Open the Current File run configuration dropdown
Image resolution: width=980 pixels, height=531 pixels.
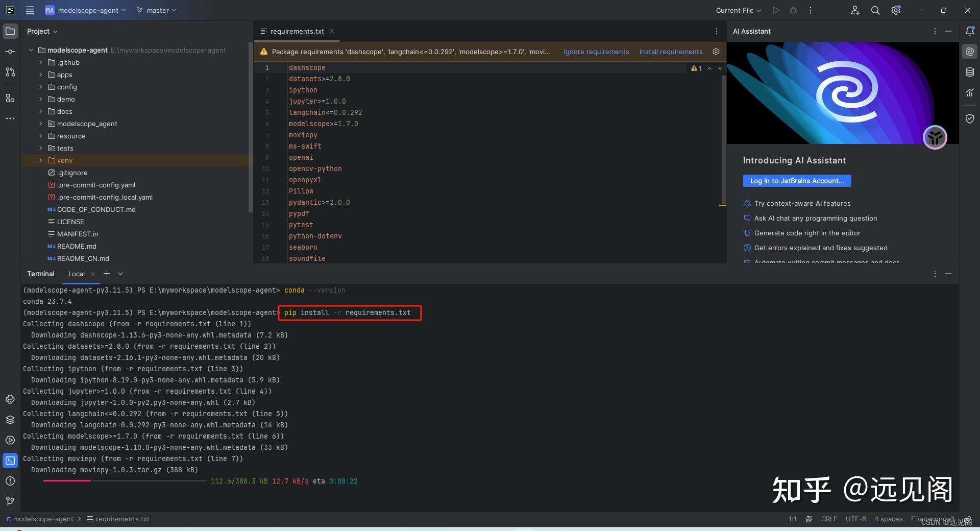point(738,10)
